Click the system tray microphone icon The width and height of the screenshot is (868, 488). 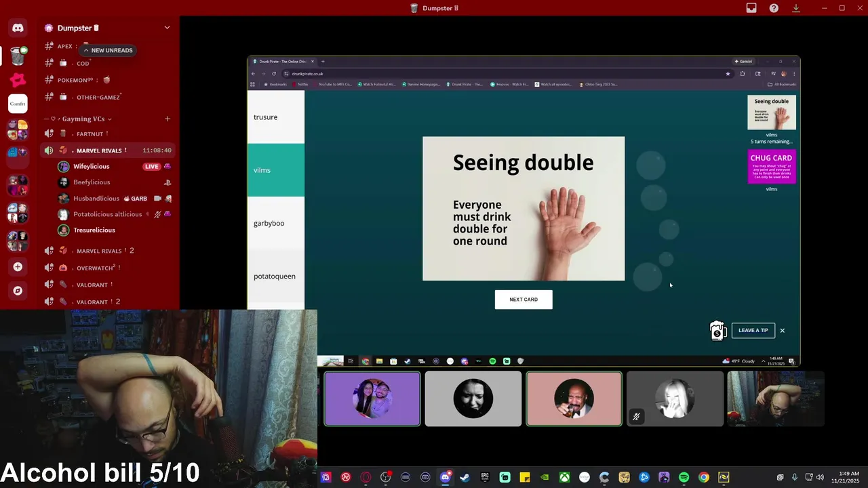click(794, 478)
